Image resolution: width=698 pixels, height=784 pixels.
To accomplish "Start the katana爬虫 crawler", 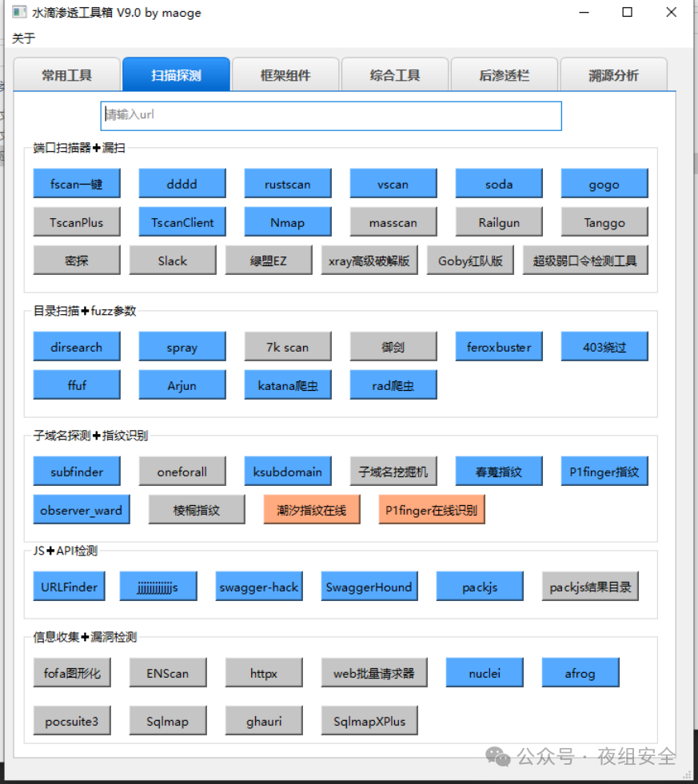I will tap(288, 385).
